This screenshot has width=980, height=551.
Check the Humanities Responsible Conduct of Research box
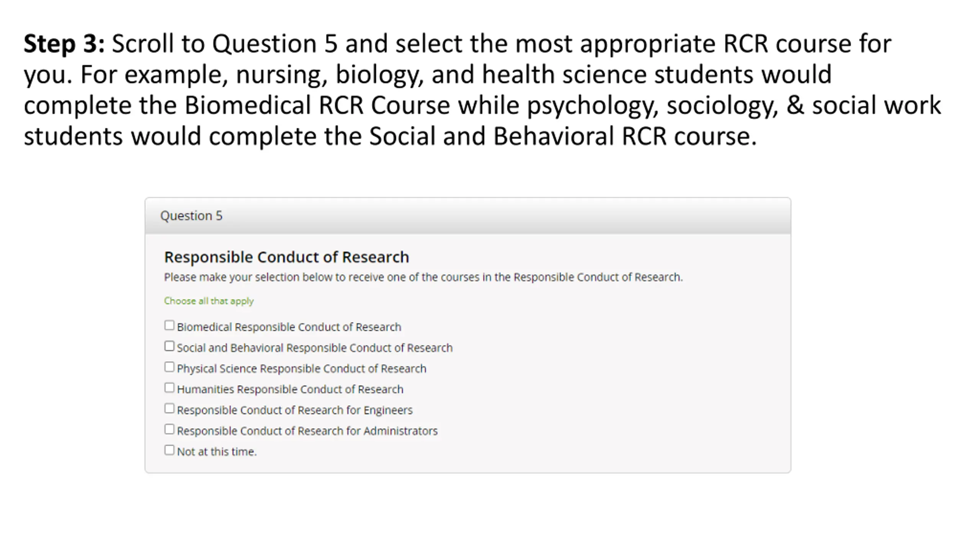coord(169,388)
